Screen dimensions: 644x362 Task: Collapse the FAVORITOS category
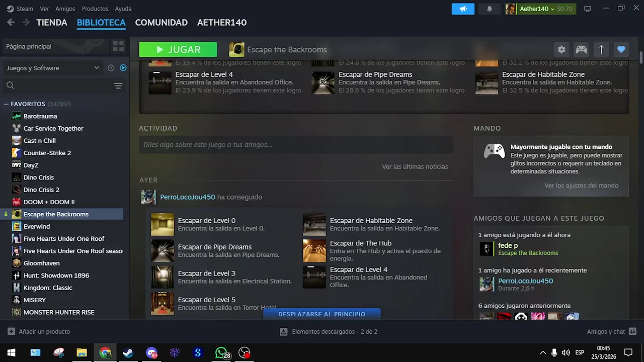[x=6, y=104]
